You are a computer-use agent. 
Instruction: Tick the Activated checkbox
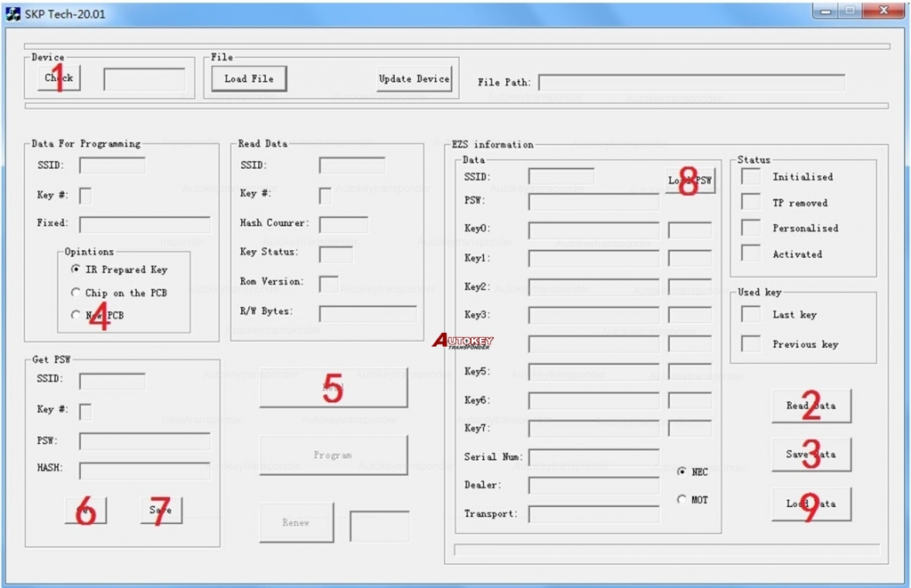[752, 254]
